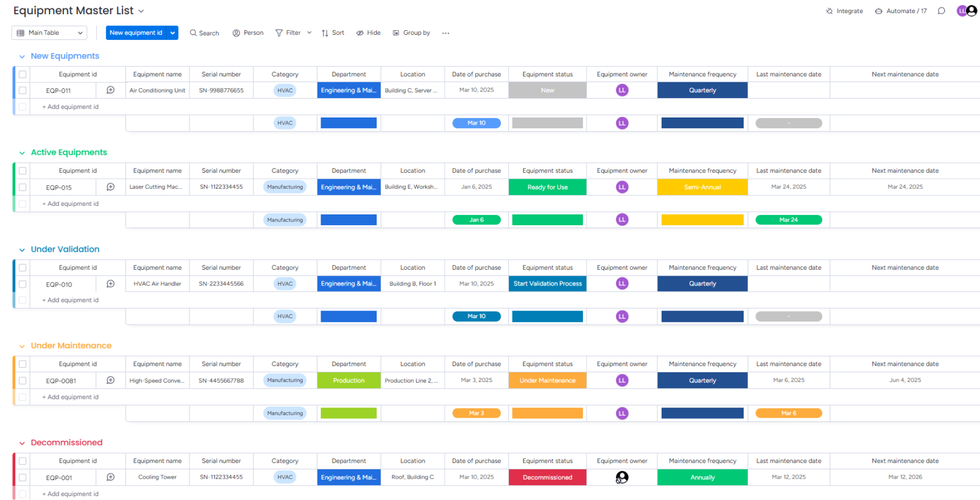The width and height of the screenshot is (980, 500).
Task: Add equipment id in Under Maintenance group
Action: (70, 397)
